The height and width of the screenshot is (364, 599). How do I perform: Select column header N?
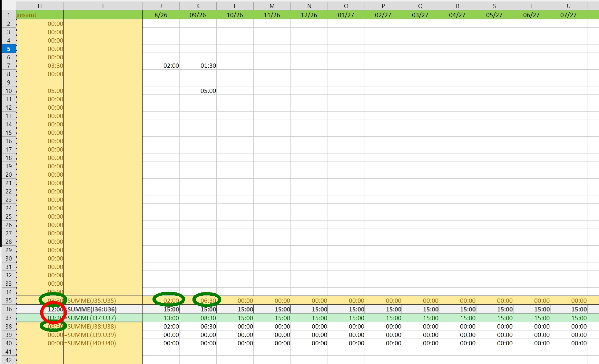click(309, 6)
